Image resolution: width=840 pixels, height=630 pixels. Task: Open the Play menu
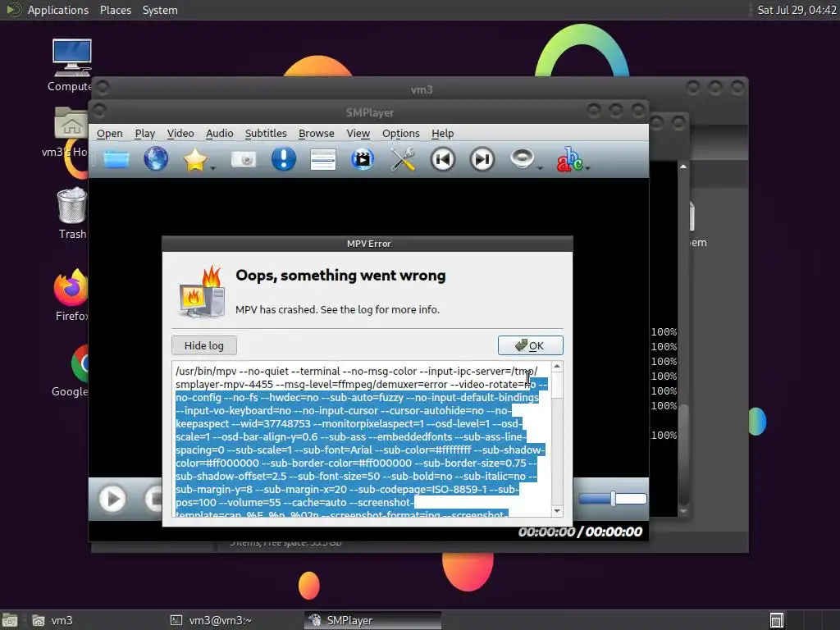[144, 134]
